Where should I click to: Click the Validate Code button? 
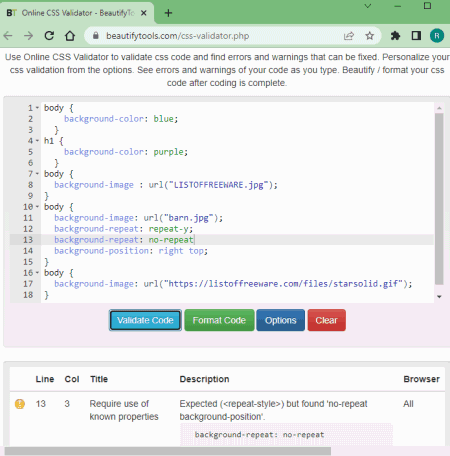pyautogui.click(x=145, y=320)
